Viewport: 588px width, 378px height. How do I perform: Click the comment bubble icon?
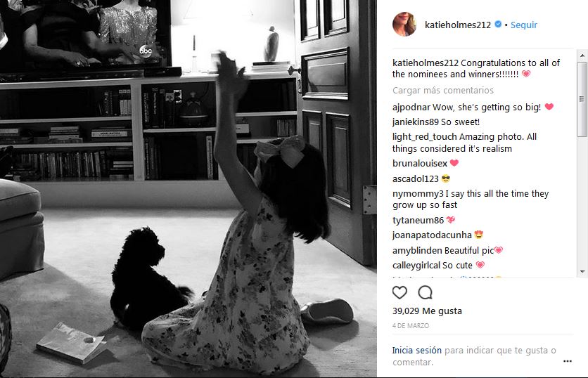point(426,292)
